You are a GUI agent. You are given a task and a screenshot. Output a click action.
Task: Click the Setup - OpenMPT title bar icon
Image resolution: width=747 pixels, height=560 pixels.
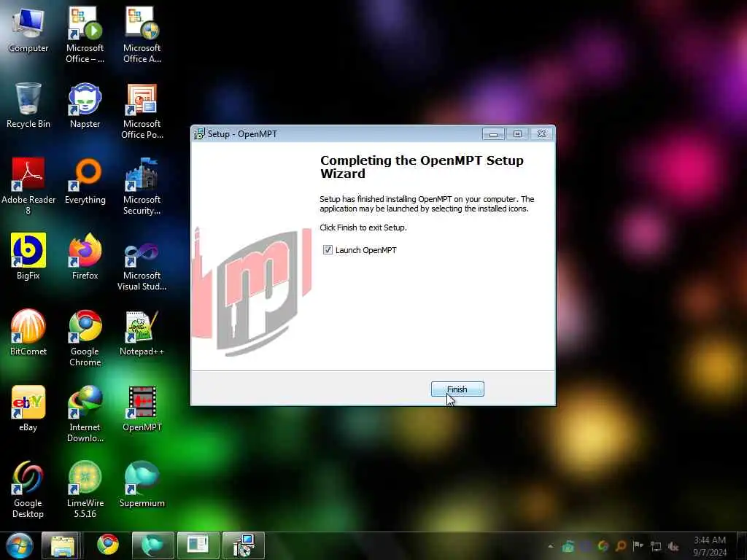point(200,134)
